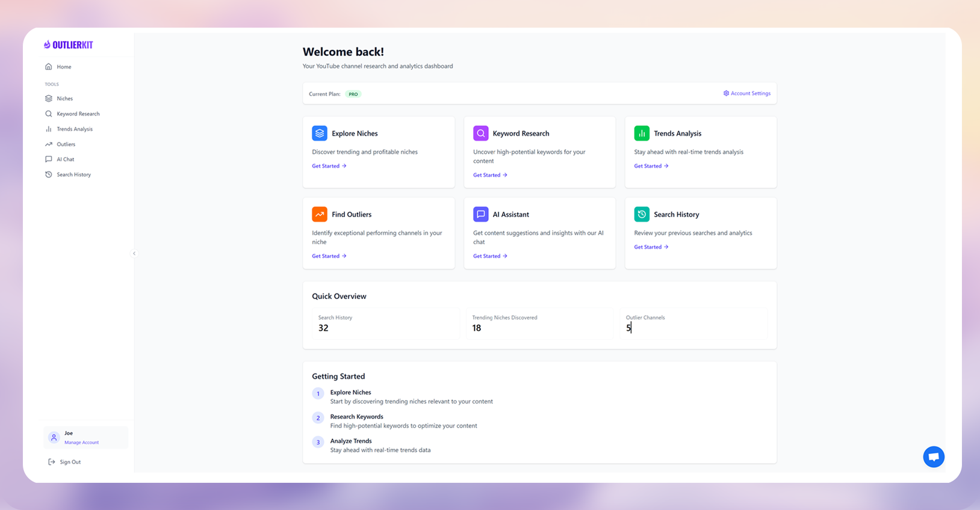Click the AI Chat bubble icon in sidebar

tap(49, 159)
